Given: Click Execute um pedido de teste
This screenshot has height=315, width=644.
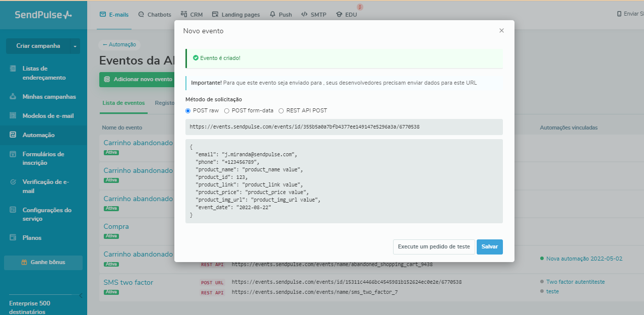Looking at the screenshot, I should point(433,247).
